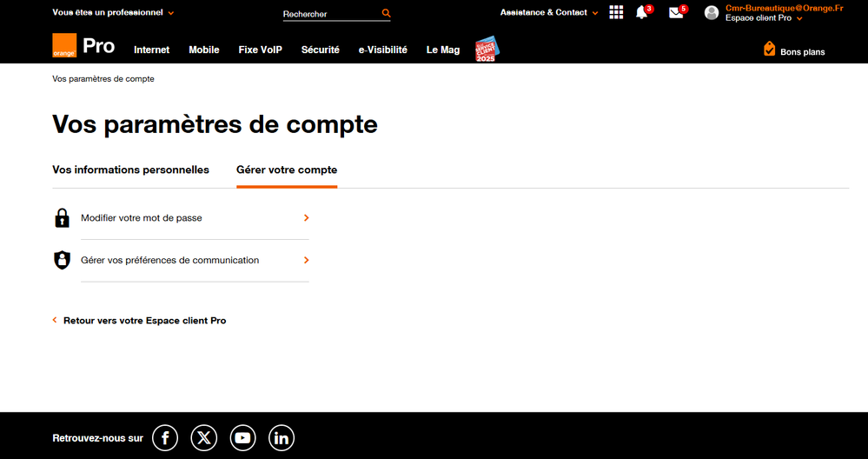Viewport: 868px width, 459px height.
Task: Open the Le Mag menu
Action: coord(443,50)
